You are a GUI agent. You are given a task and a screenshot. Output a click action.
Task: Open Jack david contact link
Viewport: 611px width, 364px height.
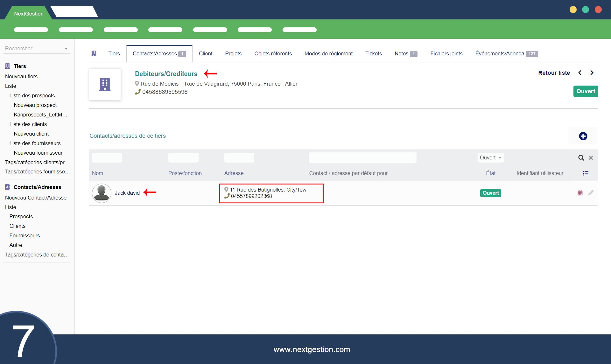point(127,193)
